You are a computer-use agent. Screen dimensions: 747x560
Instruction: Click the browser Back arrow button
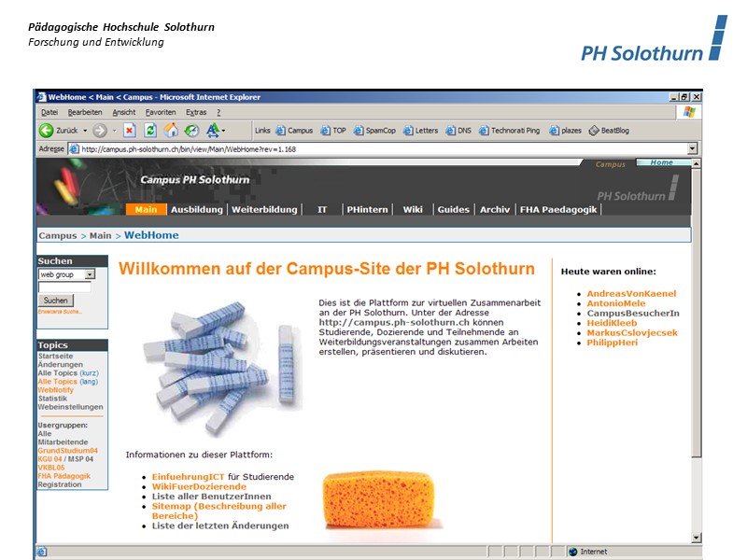coord(46,131)
